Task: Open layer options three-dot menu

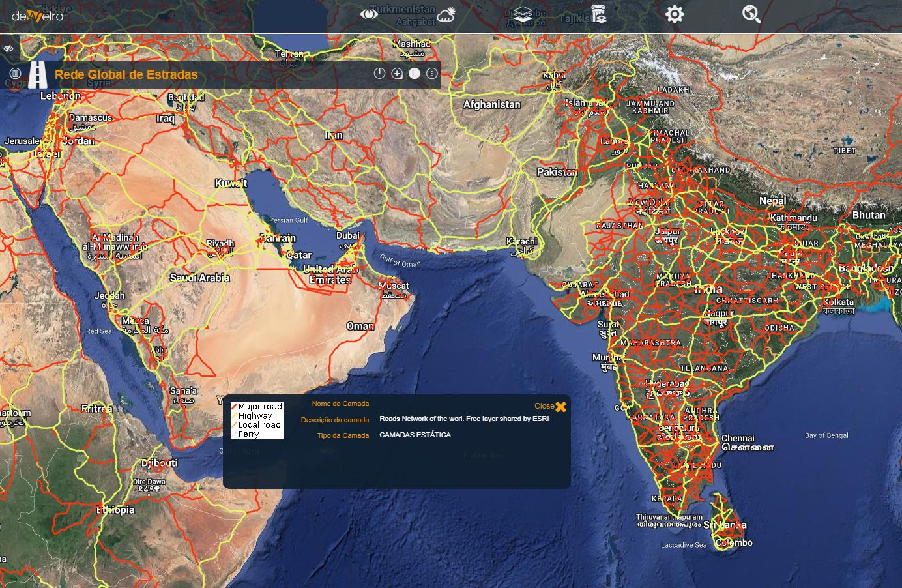Action: 431,74
